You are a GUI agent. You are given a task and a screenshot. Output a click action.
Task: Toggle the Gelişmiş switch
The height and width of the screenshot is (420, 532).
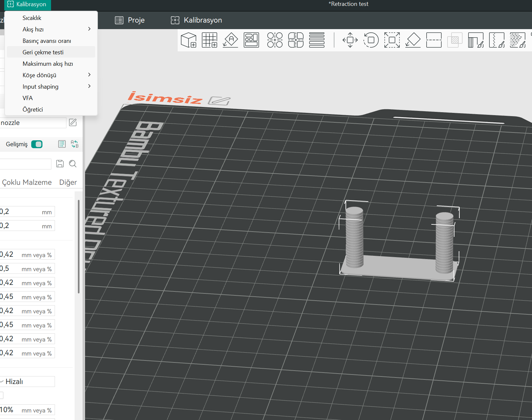(37, 144)
